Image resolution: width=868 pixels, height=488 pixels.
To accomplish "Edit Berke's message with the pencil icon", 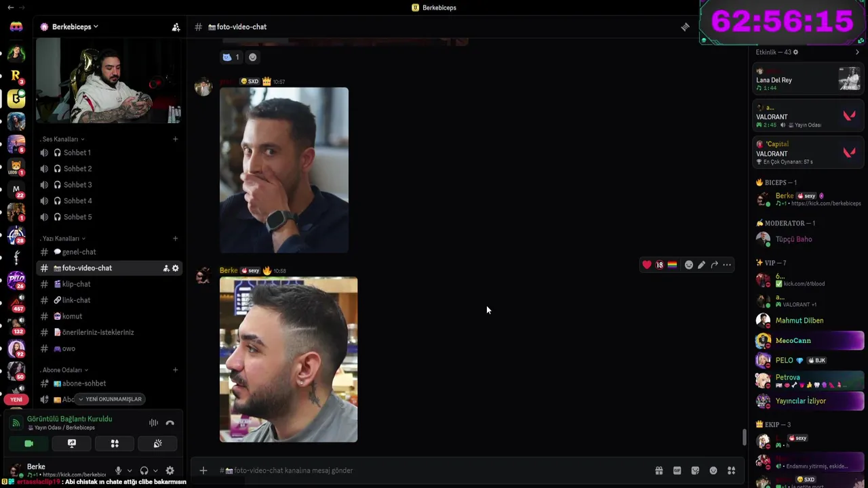I will tap(701, 265).
